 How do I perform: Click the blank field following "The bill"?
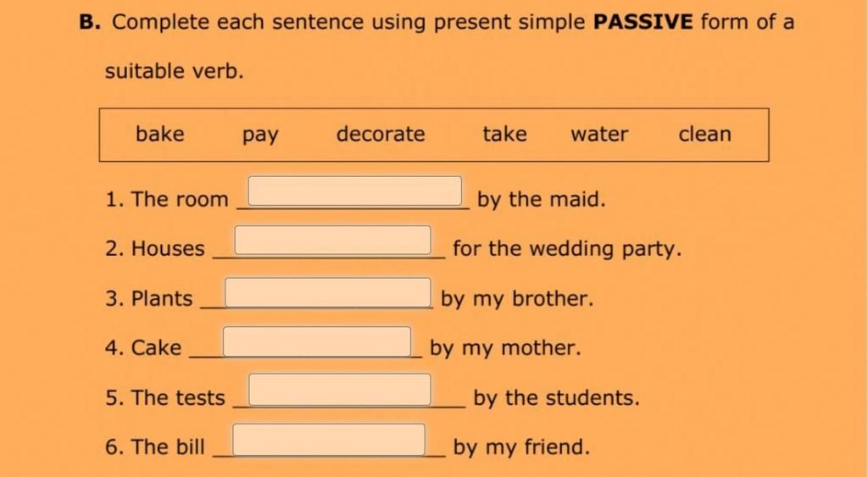pos(329,440)
